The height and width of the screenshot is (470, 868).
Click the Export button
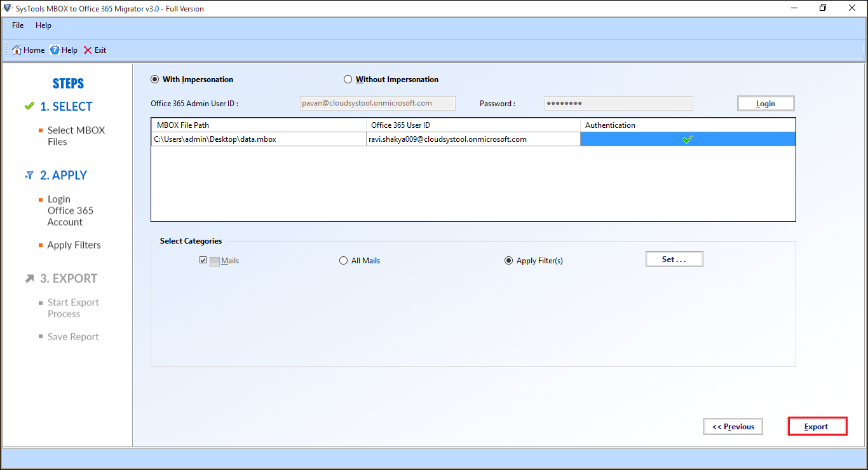click(817, 427)
